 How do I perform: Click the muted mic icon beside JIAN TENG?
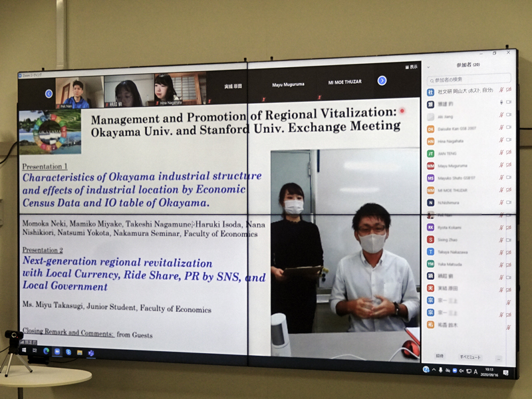coord(501,153)
